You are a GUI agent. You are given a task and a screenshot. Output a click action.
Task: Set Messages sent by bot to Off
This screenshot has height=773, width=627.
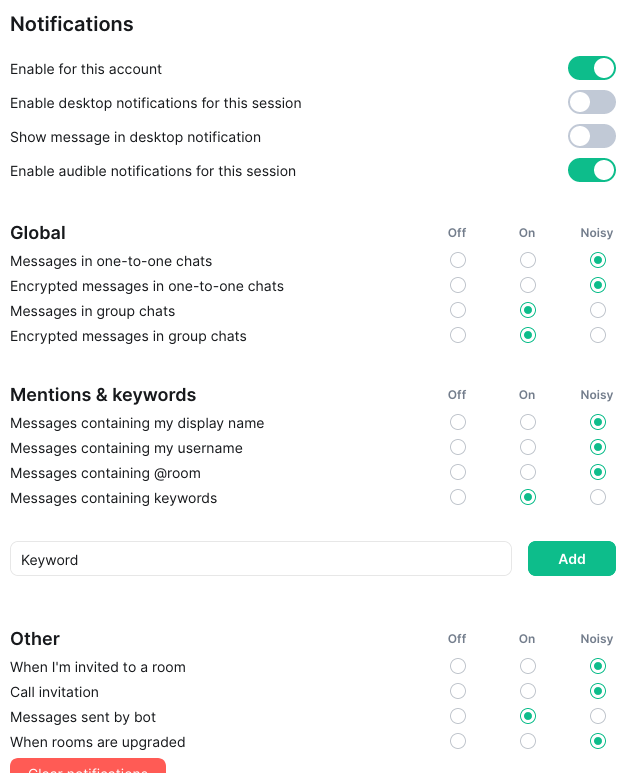tap(458, 716)
